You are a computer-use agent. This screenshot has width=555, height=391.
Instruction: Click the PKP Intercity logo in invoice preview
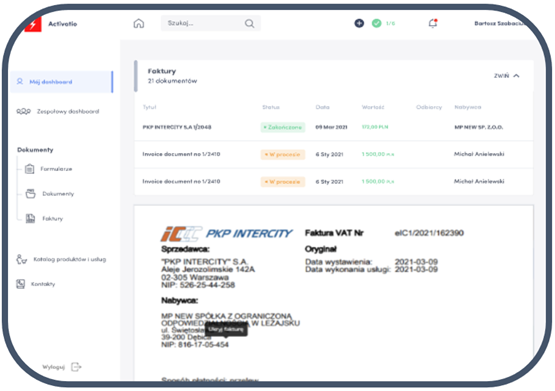click(x=227, y=234)
